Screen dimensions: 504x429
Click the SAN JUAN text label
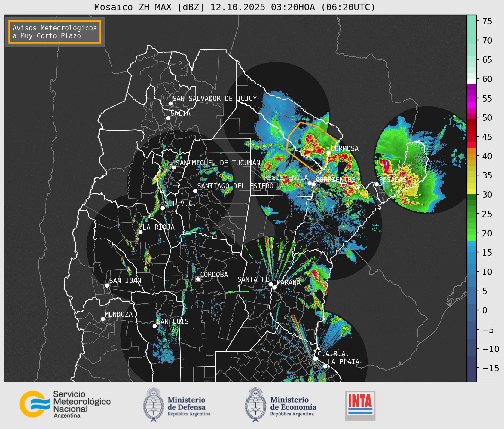tap(125, 281)
